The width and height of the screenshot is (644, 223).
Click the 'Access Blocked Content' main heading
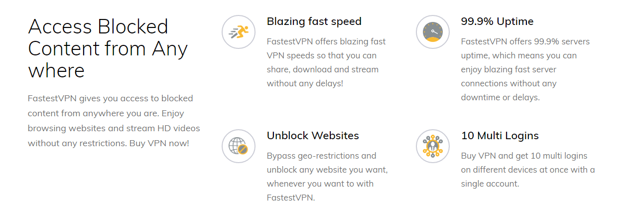tap(108, 48)
